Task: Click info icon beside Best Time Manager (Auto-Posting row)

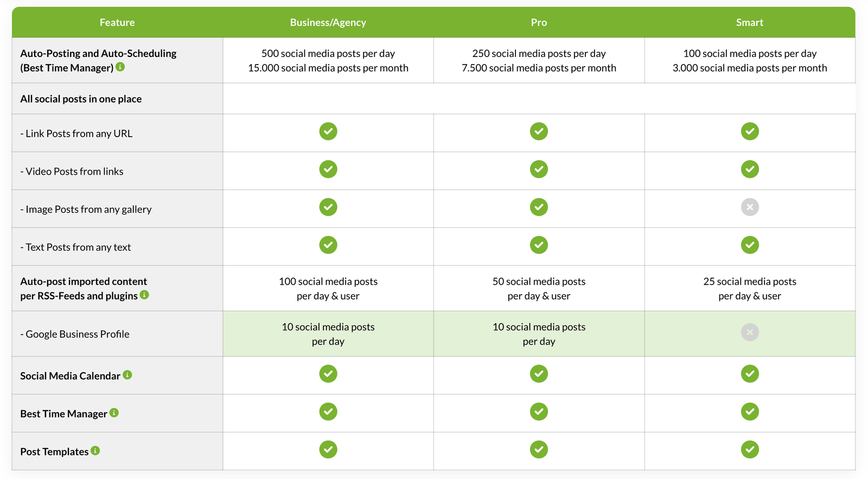Action: click(x=120, y=67)
